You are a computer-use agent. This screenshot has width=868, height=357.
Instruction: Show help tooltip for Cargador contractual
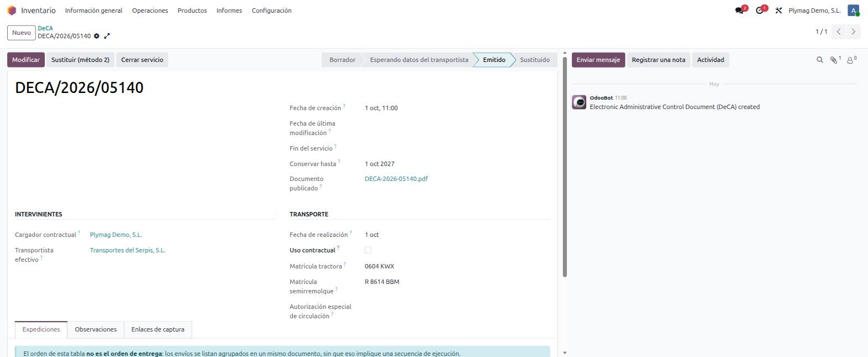tap(79, 232)
